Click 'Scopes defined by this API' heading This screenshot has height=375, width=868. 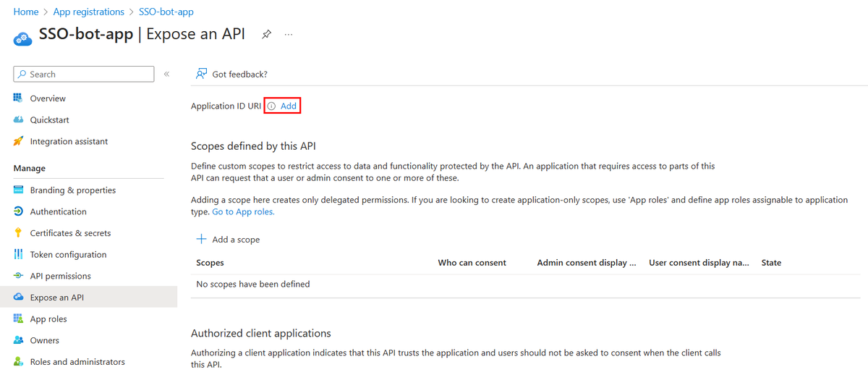coord(253,146)
